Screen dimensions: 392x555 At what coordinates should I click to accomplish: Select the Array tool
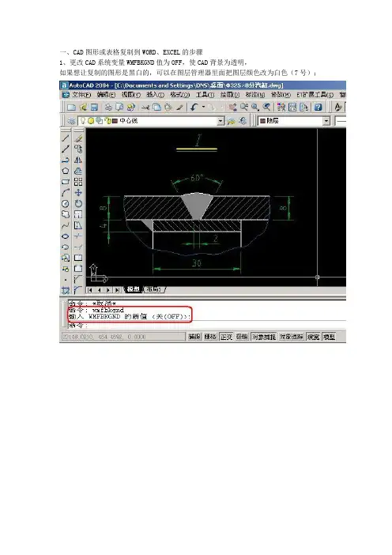[x=78, y=182]
